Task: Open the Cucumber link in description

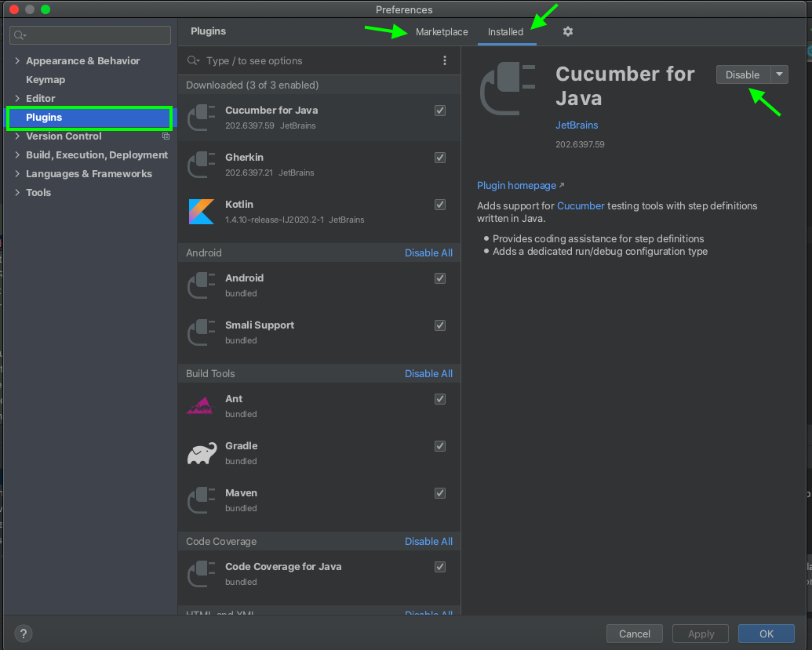Action: 581,206
